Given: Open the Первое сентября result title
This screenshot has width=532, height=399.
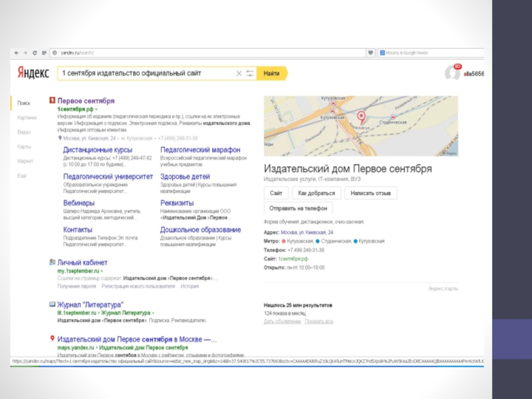Looking at the screenshot, I should tap(86, 101).
